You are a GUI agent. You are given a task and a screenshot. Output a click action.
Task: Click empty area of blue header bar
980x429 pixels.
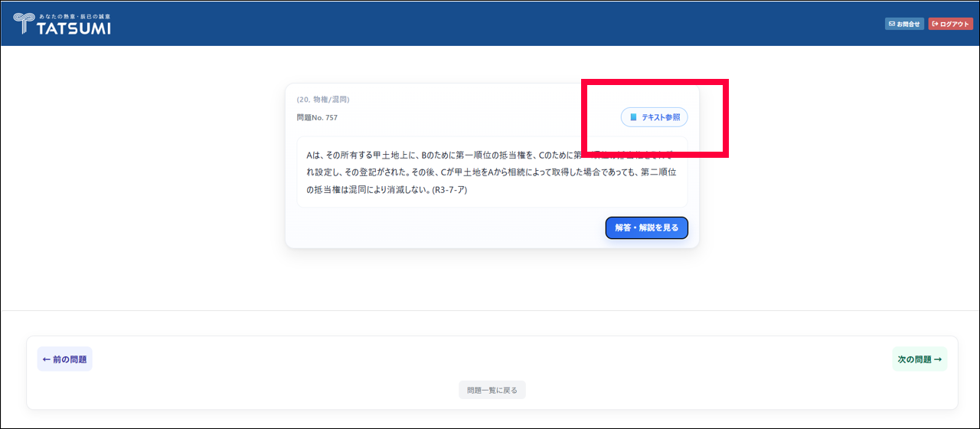(x=490, y=23)
